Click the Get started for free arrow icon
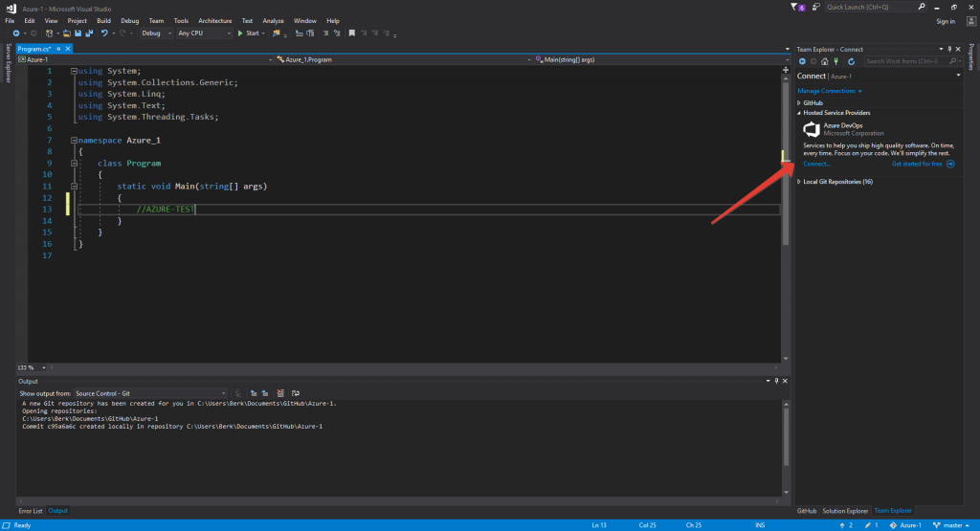 click(950, 164)
